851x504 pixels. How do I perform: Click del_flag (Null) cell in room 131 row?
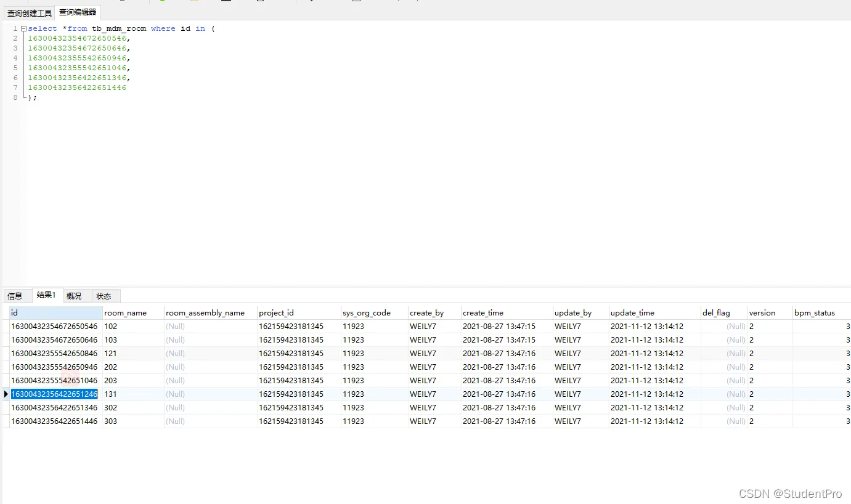[x=724, y=394]
